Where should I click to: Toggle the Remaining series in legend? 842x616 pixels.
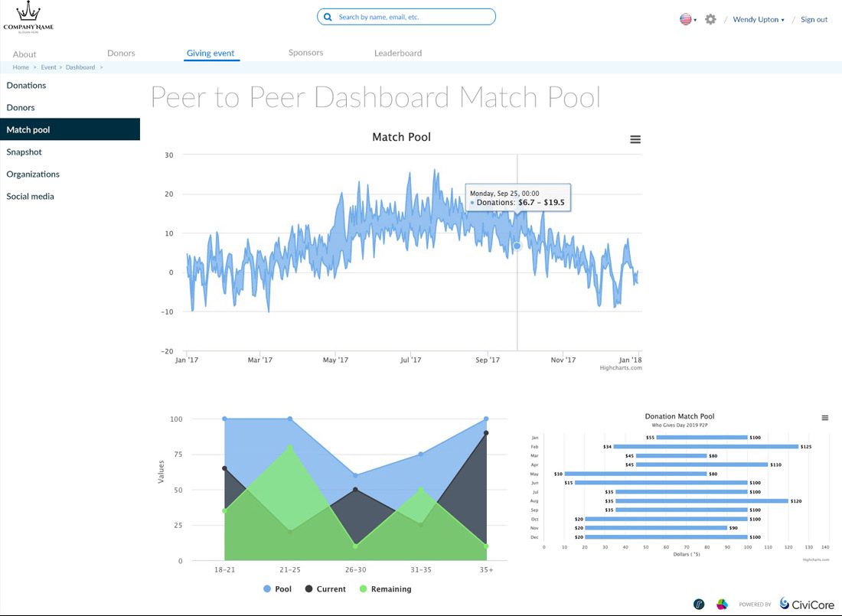385,589
